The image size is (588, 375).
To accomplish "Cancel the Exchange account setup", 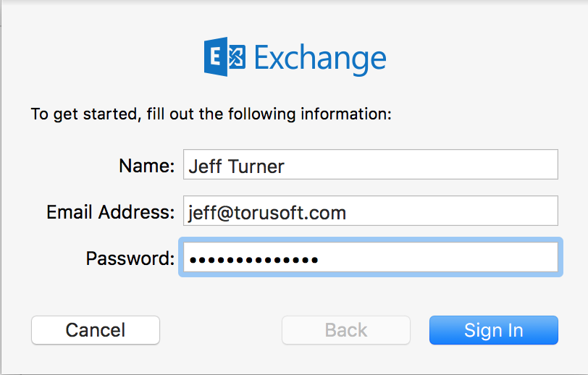I will [x=96, y=330].
